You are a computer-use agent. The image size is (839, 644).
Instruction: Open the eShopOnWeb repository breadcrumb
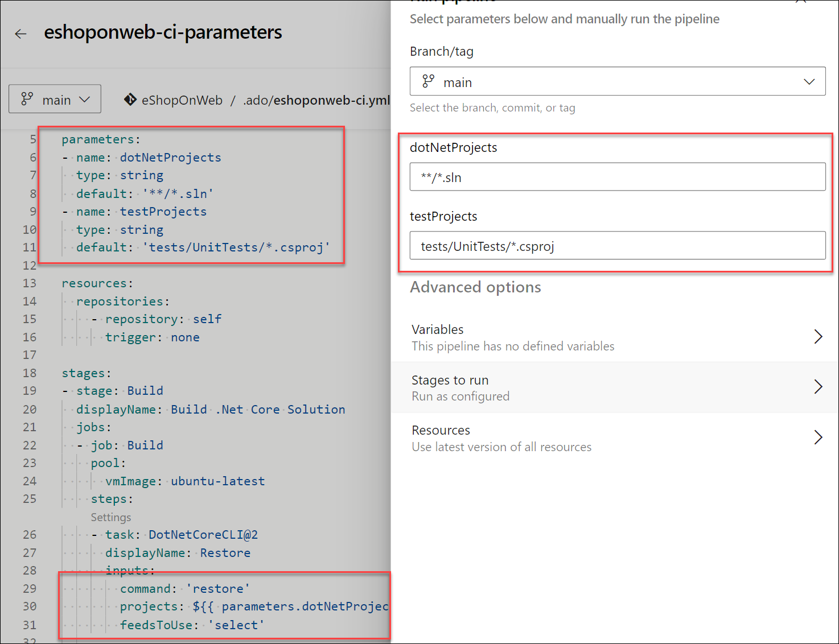[x=182, y=100]
